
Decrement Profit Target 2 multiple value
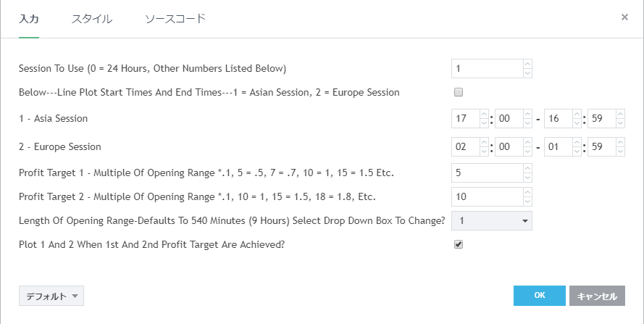[527, 201]
